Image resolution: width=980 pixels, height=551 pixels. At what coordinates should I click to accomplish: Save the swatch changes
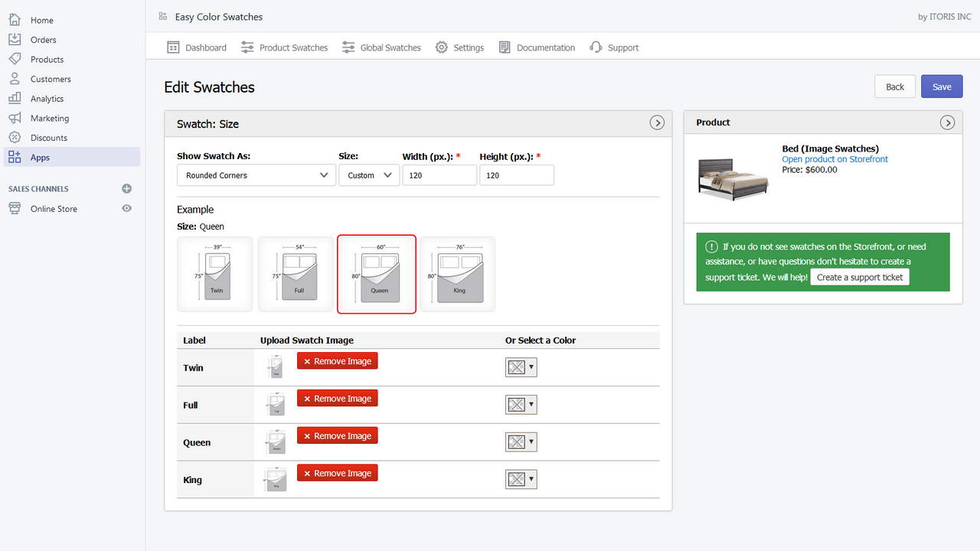[942, 86]
